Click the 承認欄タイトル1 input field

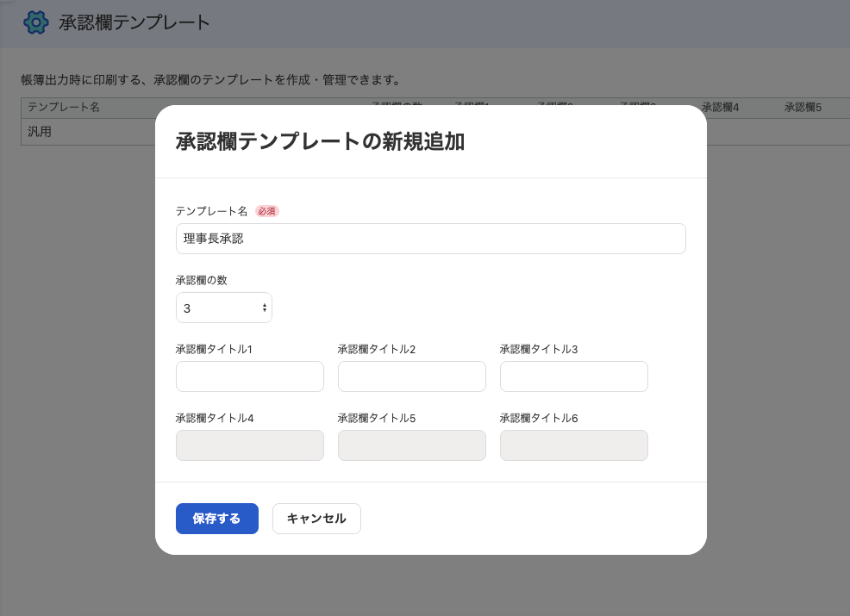pos(250,376)
